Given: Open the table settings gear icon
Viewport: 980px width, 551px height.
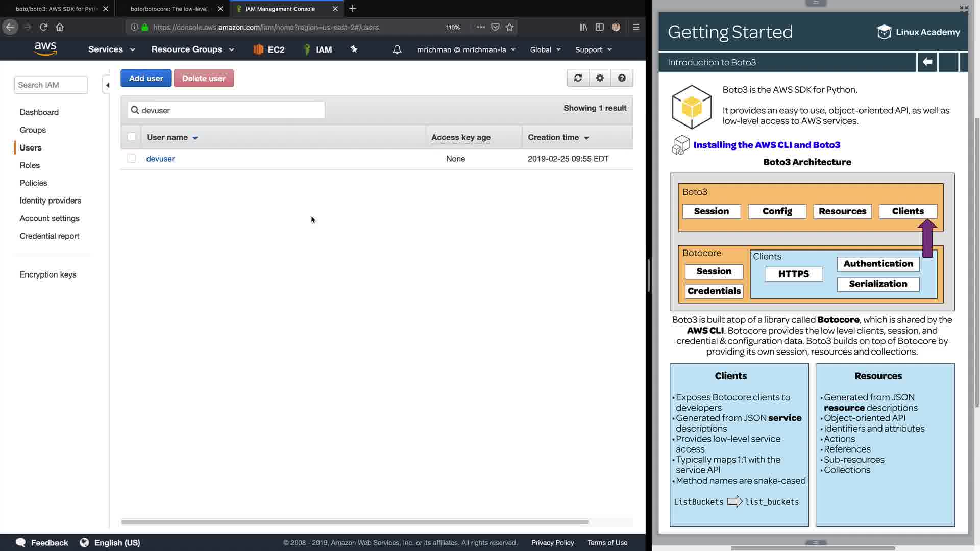Looking at the screenshot, I should 600,78.
